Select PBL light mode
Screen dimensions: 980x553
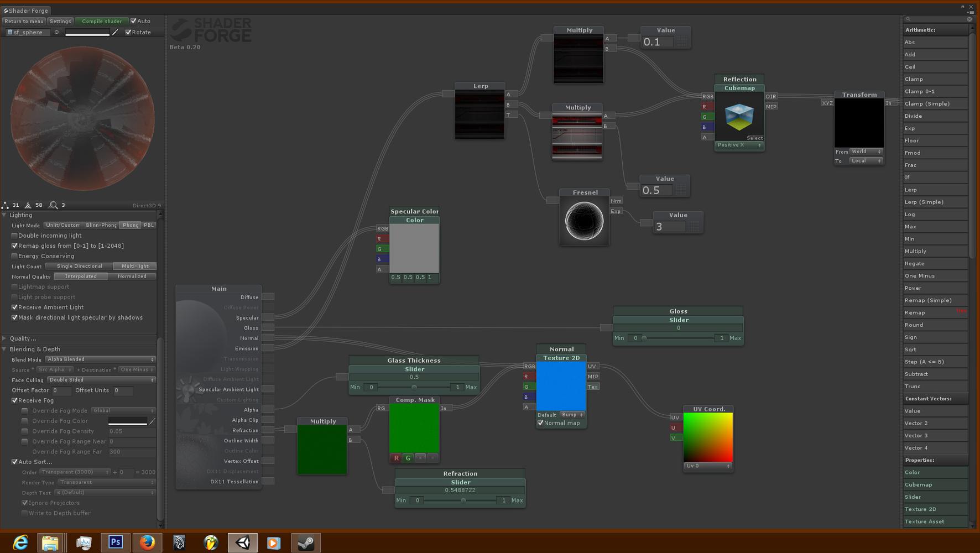click(149, 225)
